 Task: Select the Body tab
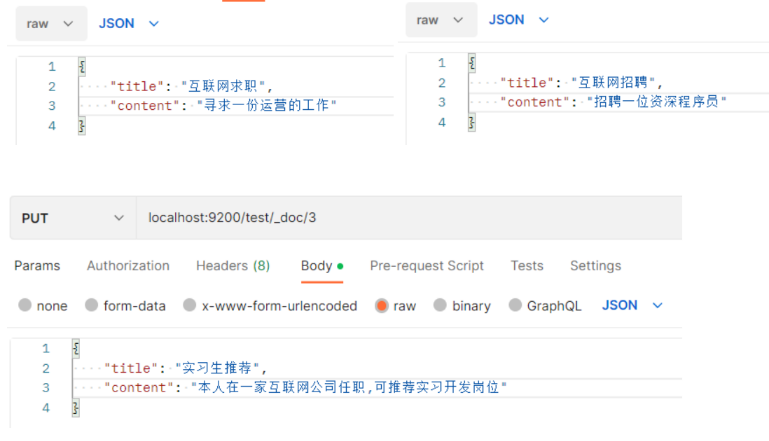pyautogui.click(x=322, y=266)
